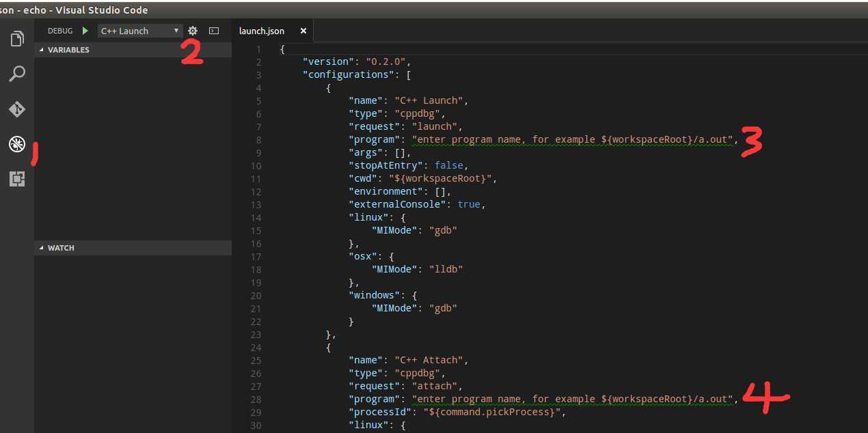
Task: Open the Debug view in activity bar
Action: click(17, 144)
